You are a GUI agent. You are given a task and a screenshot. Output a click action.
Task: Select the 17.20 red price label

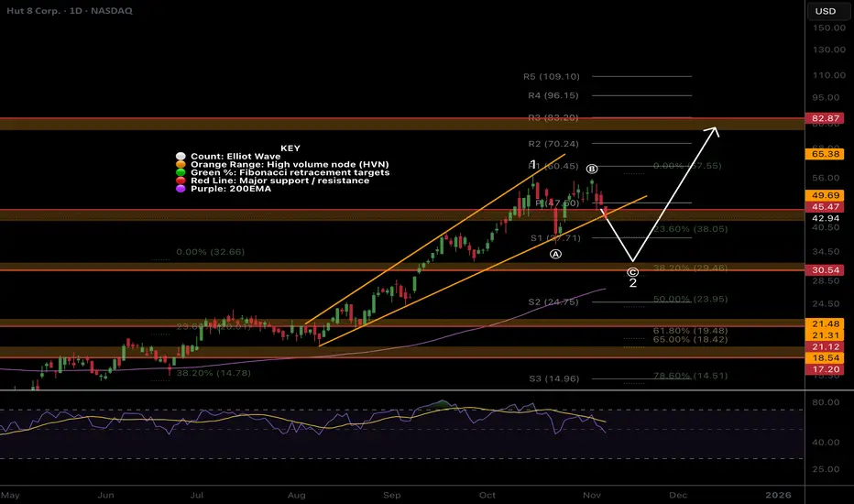click(825, 369)
